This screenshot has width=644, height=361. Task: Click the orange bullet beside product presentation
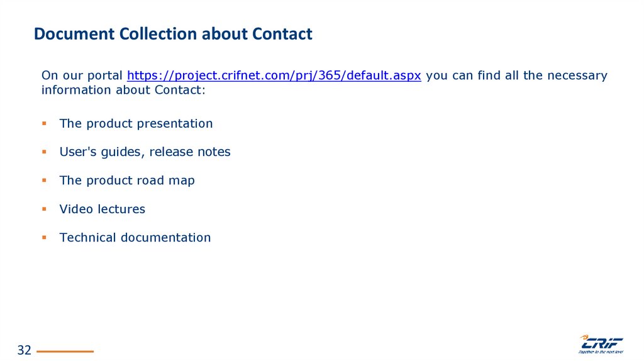click(x=45, y=124)
